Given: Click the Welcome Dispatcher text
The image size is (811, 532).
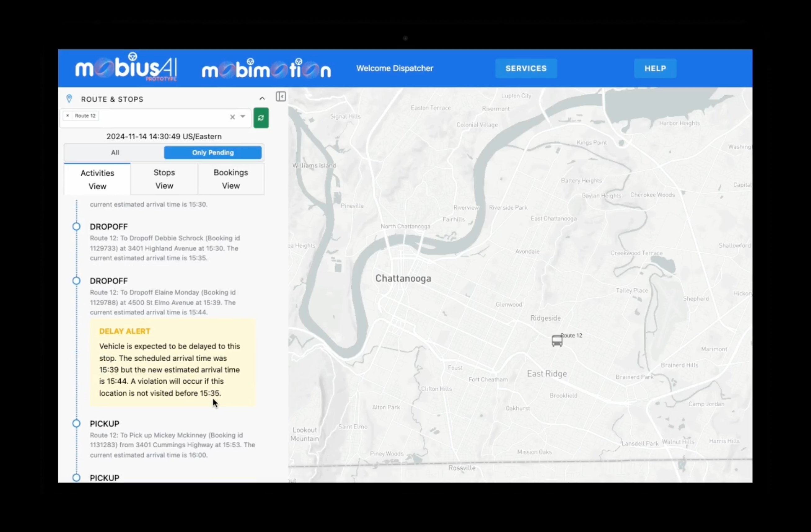Looking at the screenshot, I should pos(395,68).
